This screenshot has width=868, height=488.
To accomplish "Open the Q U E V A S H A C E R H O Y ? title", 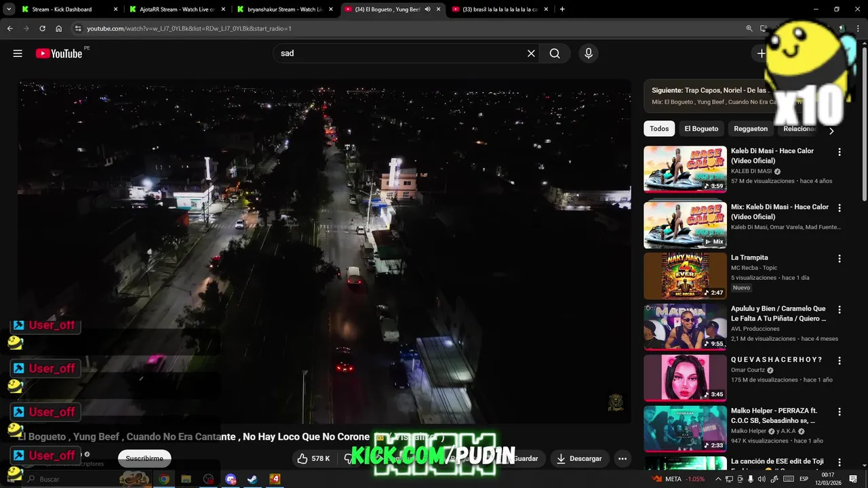I will [776, 360].
